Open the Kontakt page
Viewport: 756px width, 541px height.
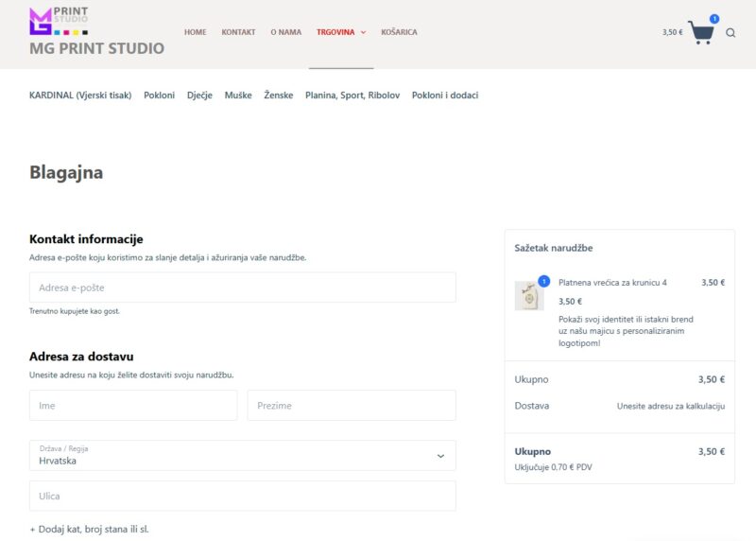pyautogui.click(x=238, y=32)
